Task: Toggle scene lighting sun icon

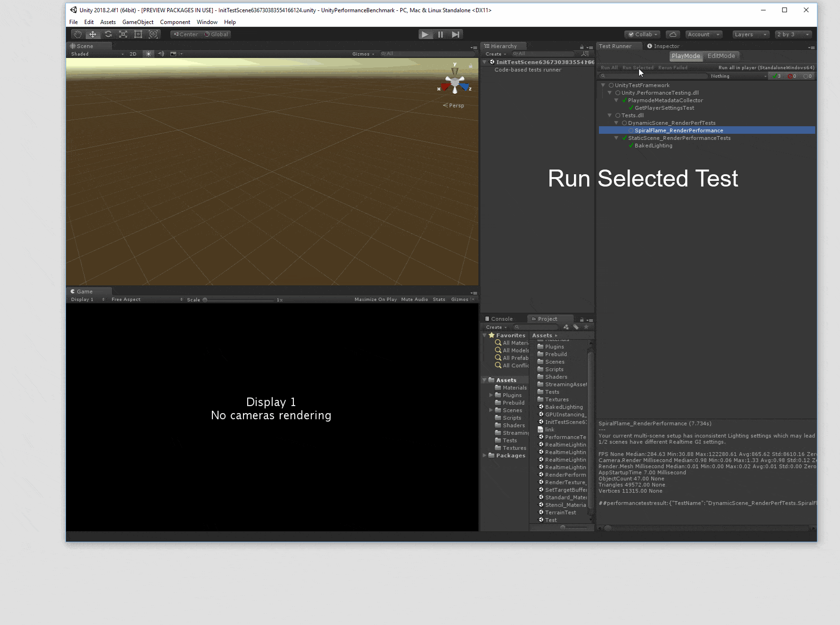Action: click(148, 54)
